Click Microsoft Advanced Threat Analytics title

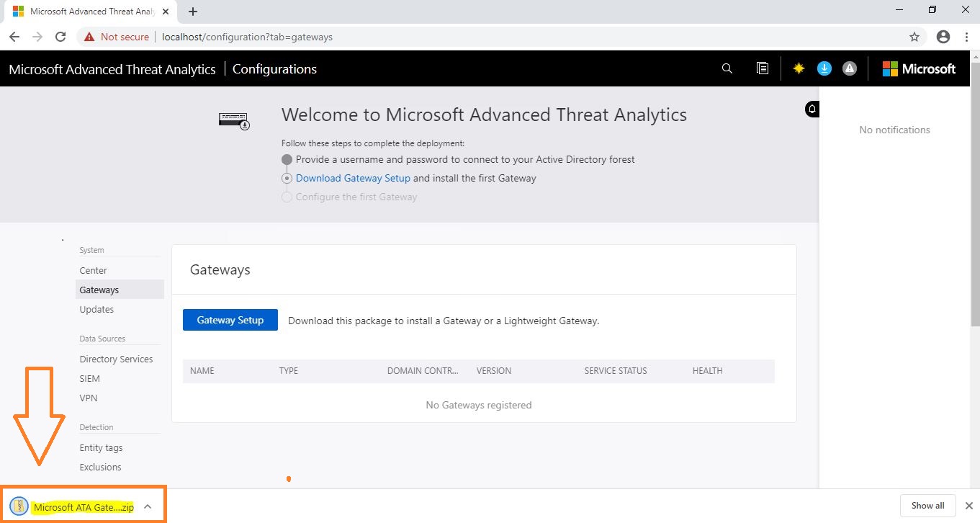[x=112, y=69]
